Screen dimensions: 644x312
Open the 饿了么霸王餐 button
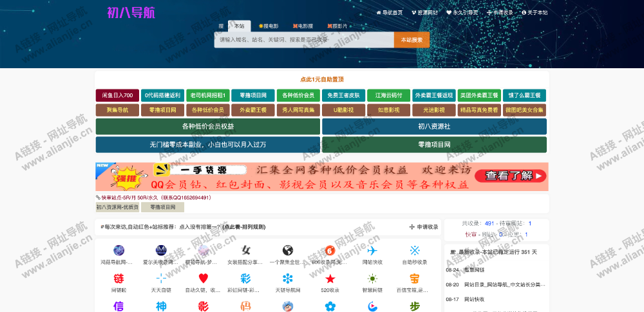(x=524, y=95)
